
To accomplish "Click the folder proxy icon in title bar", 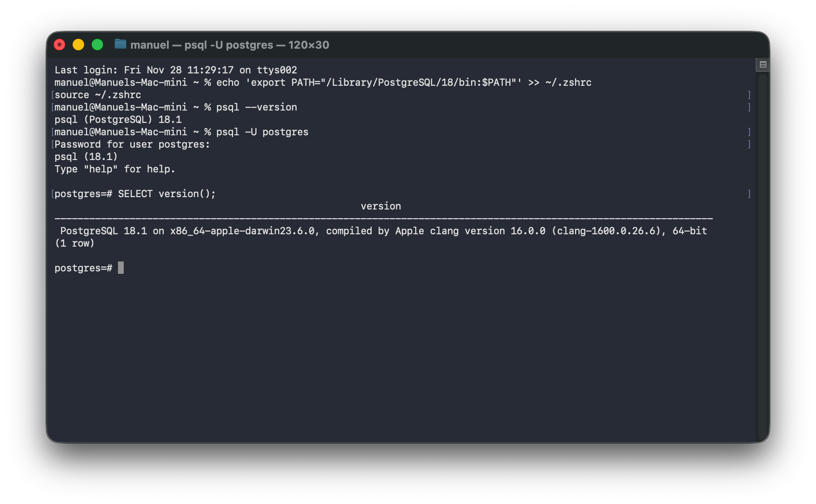I will (x=120, y=44).
